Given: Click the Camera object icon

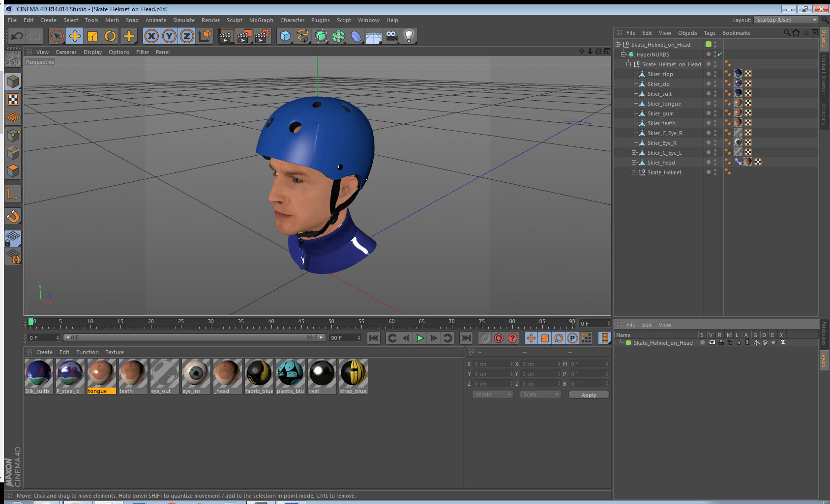Looking at the screenshot, I should coord(391,36).
